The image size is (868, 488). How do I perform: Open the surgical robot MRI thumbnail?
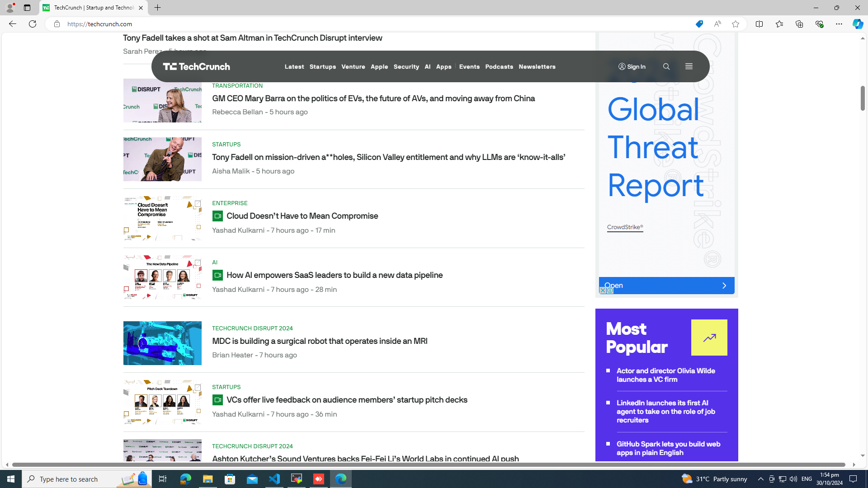162,343
